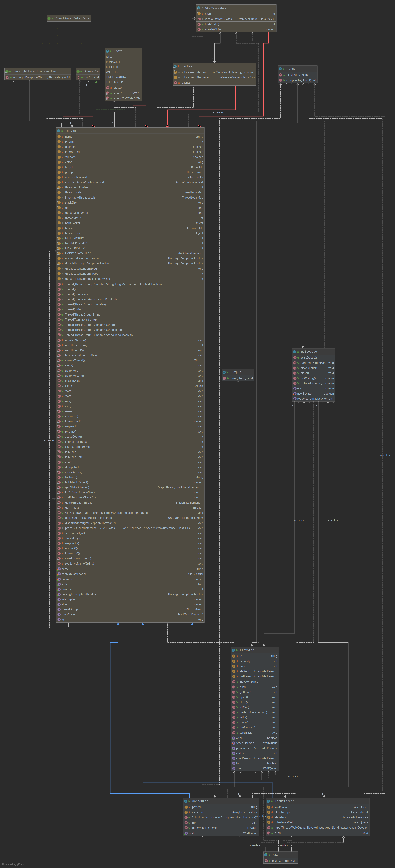Click the Powered by yFiles label
Image resolution: width=395 pixels, height=868 pixels.
(x=13, y=864)
